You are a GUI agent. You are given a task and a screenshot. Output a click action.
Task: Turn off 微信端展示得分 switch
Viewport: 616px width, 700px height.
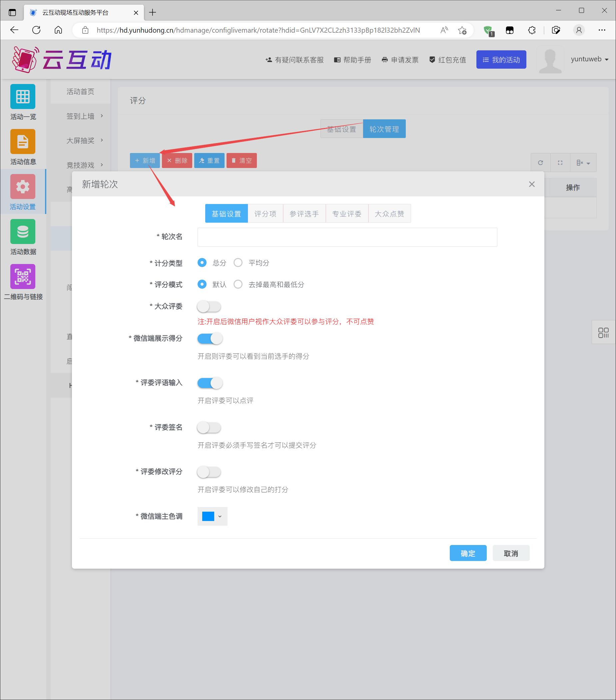pyautogui.click(x=210, y=339)
